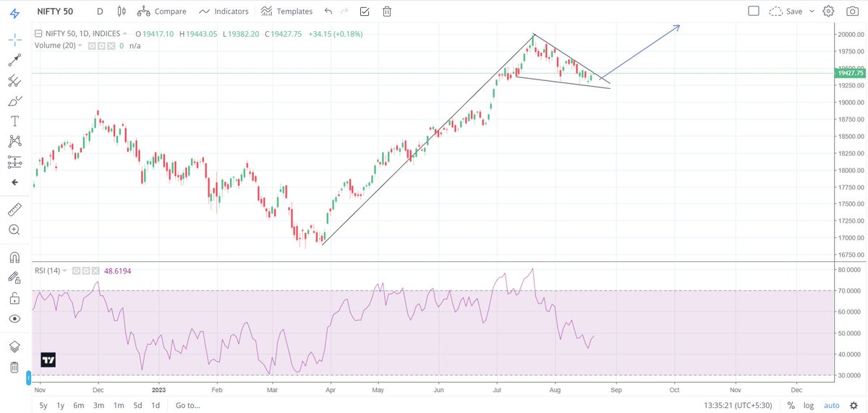
Task: Toggle stay in drawing mode
Action: point(14,278)
